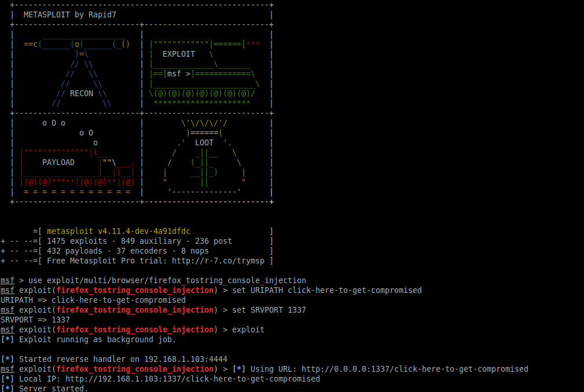Click the red module name on the "set SRVPORT" line
The image size is (584, 392).
pos(135,310)
